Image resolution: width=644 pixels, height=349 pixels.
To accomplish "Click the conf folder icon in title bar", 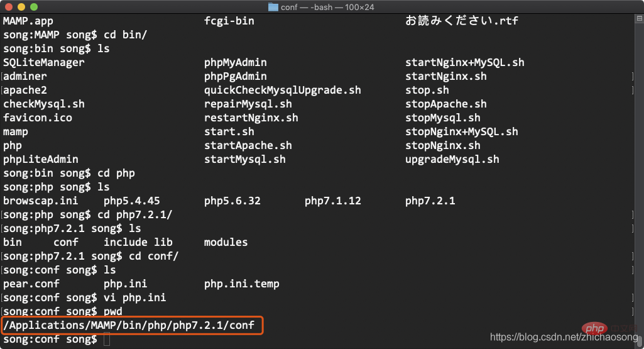I will click(x=273, y=7).
